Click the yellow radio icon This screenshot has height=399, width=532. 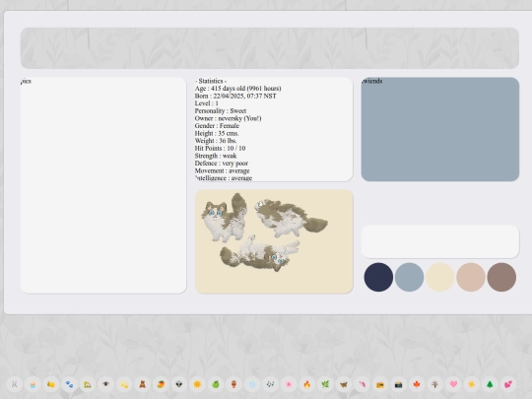(x=380, y=384)
